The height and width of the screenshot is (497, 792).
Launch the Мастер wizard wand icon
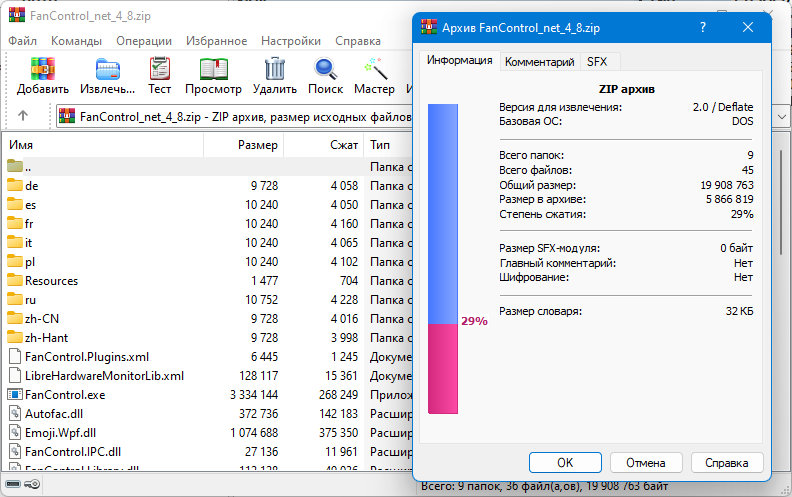pos(375,69)
